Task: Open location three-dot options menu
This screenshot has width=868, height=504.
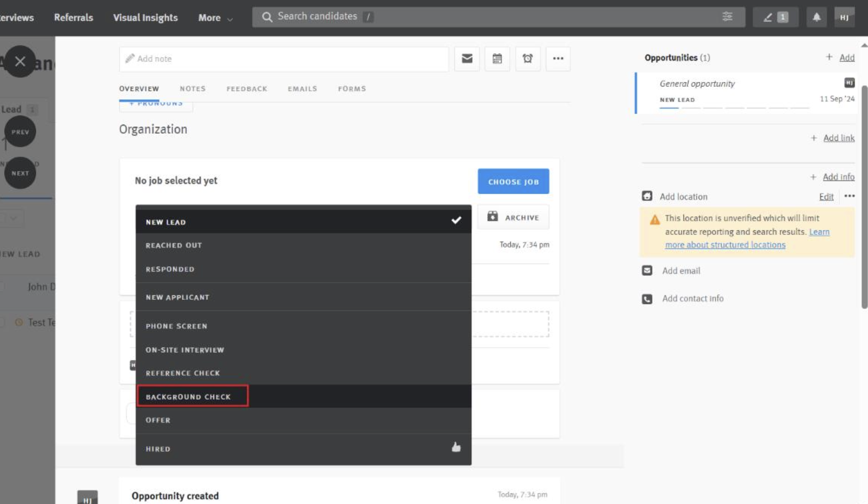Action: click(849, 196)
